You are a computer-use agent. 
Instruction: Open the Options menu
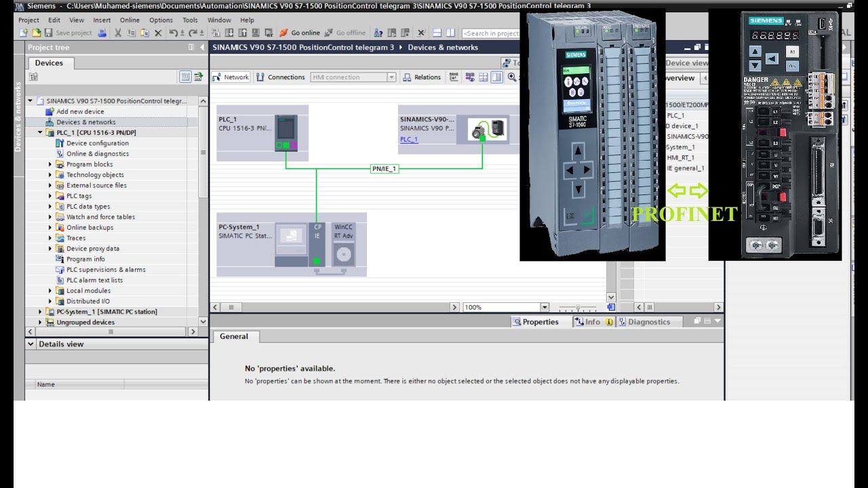click(x=161, y=20)
